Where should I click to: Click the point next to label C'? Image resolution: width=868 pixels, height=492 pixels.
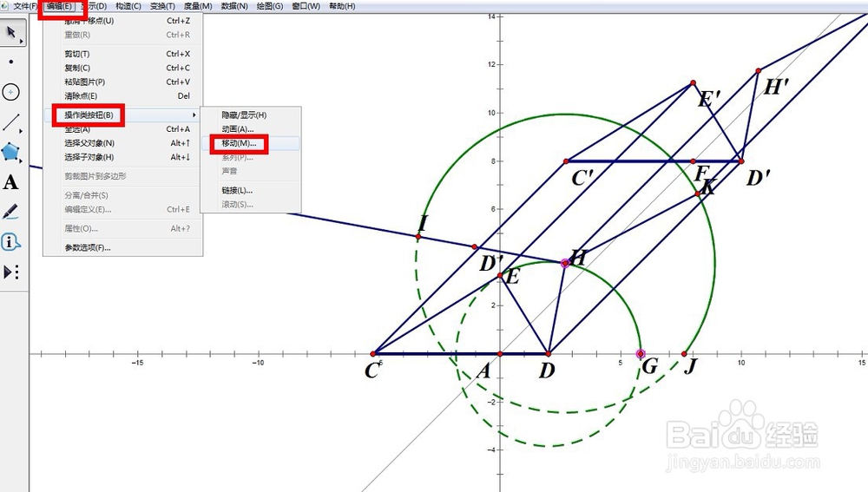pos(566,161)
